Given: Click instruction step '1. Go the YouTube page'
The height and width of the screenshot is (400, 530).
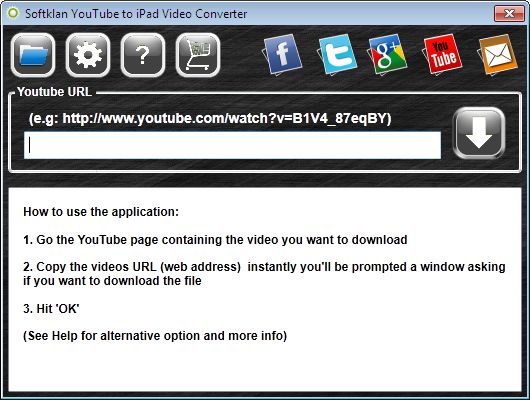Looking at the screenshot, I should point(215,240).
